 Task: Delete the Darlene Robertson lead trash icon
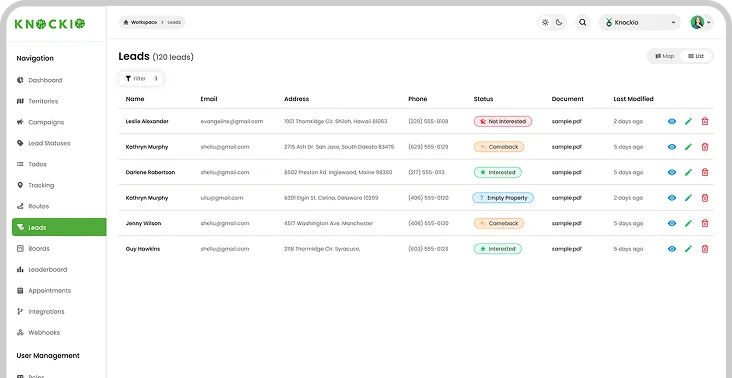click(x=705, y=172)
